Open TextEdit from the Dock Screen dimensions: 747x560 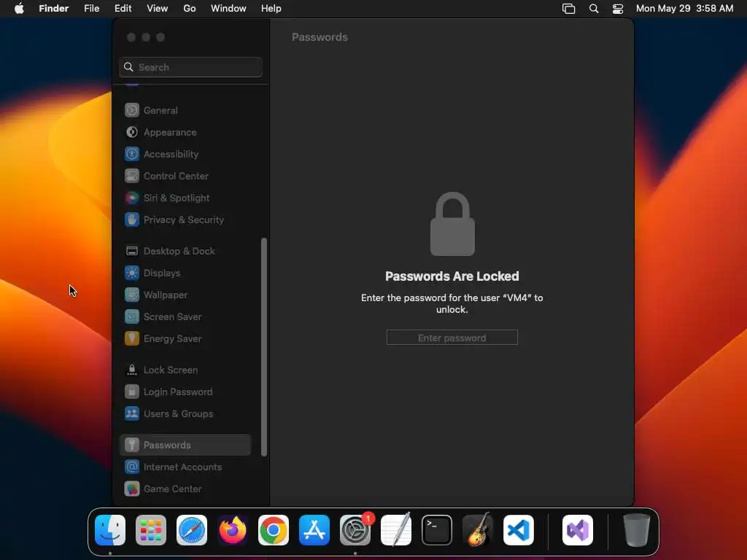[x=396, y=530]
